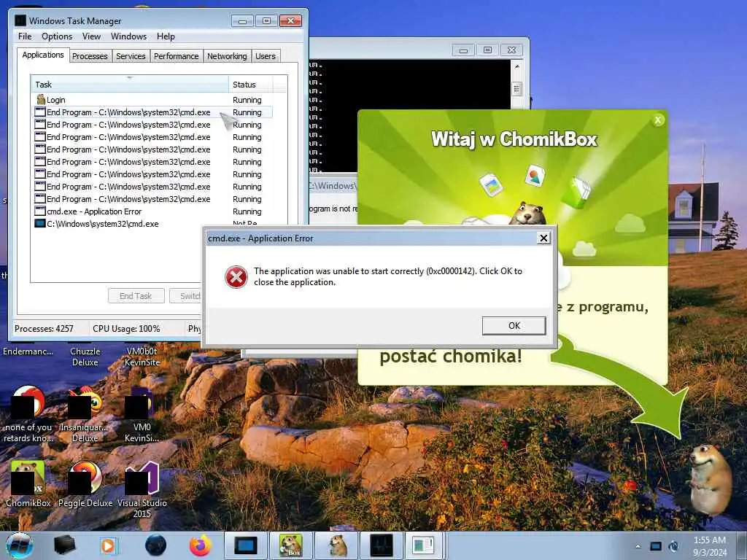Select the 'none of you' desktop icon

point(28,414)
